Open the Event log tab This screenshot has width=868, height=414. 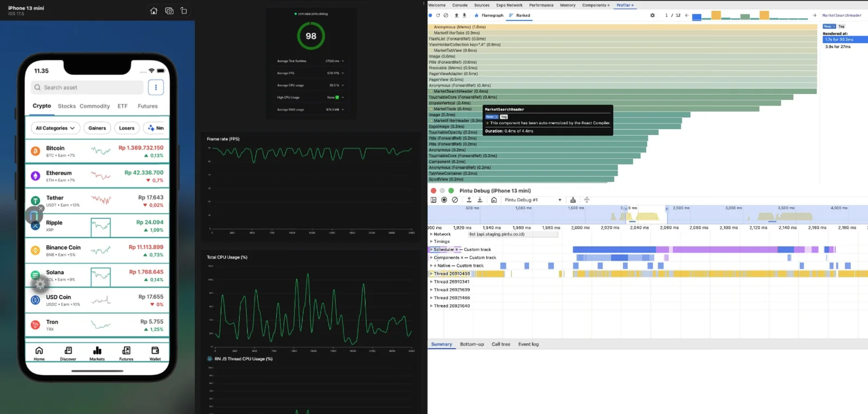pos(528,344)
